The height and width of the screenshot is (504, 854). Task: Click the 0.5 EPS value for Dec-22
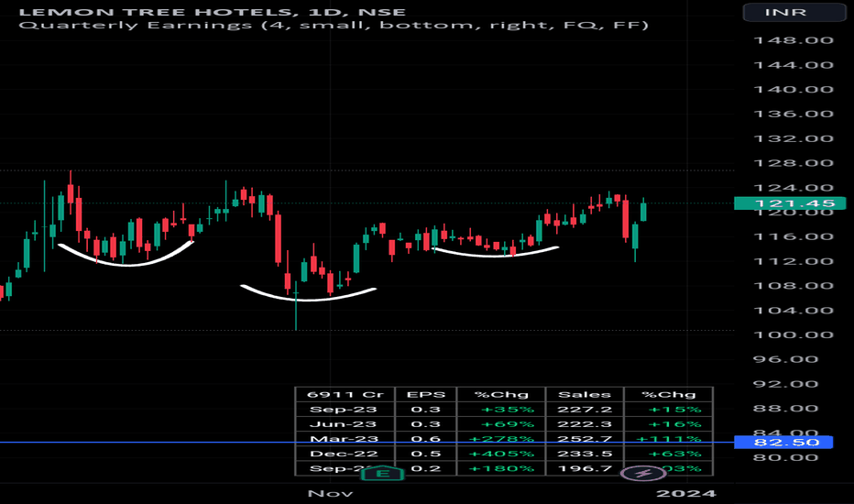point(426,454)
